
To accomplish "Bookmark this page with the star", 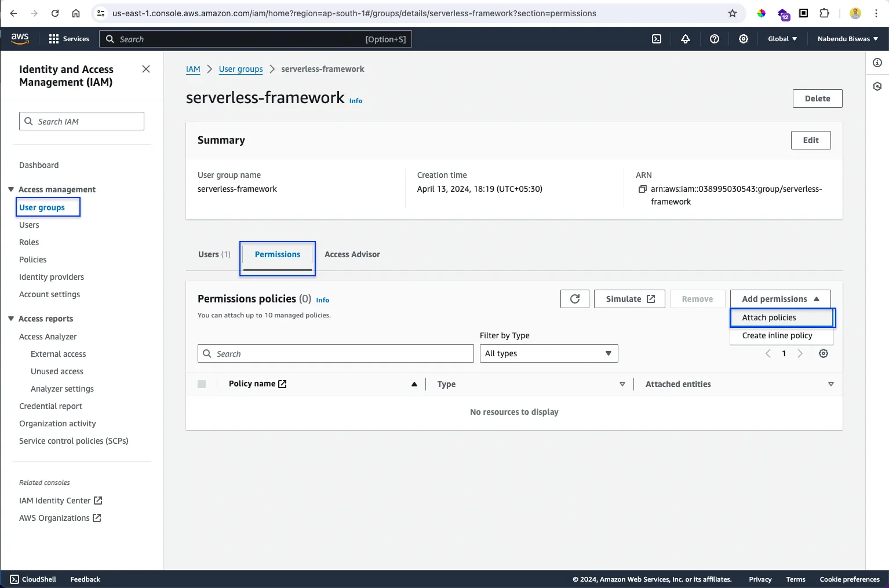I will [x=733, y=13].
